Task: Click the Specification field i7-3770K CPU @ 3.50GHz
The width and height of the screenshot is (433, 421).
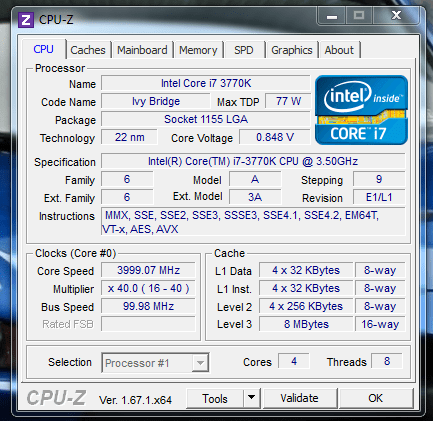Action: tap(253, 161)
